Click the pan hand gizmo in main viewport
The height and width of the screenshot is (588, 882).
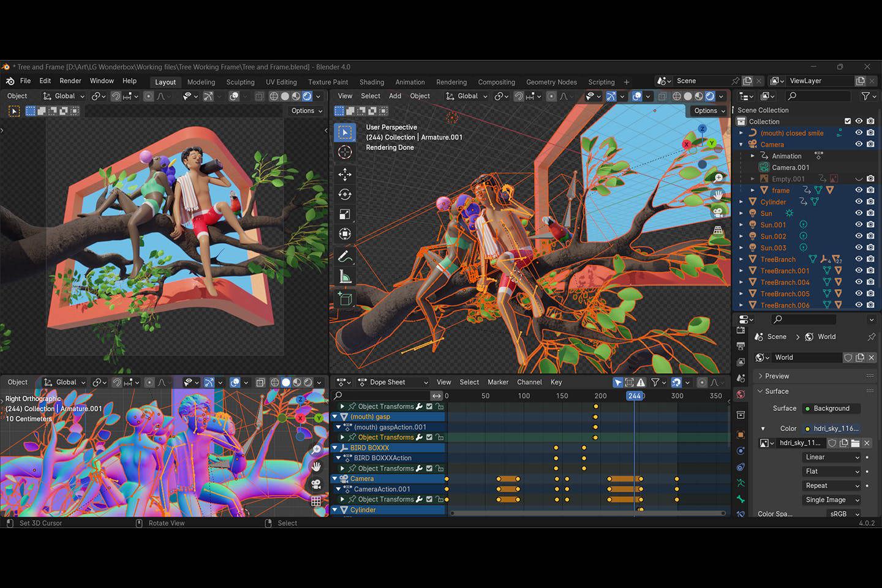(x=718, y=195)
